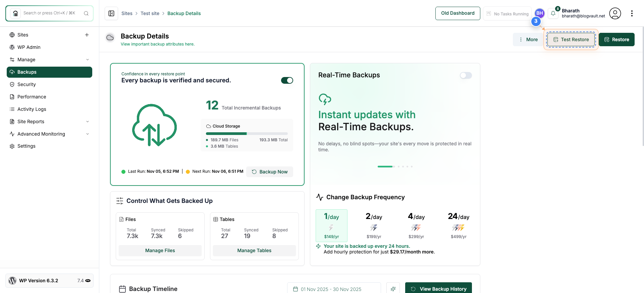Click the Backup Details breadcrumb text
The height and width of the screenshot is (293, 644).
coord(184,13)
